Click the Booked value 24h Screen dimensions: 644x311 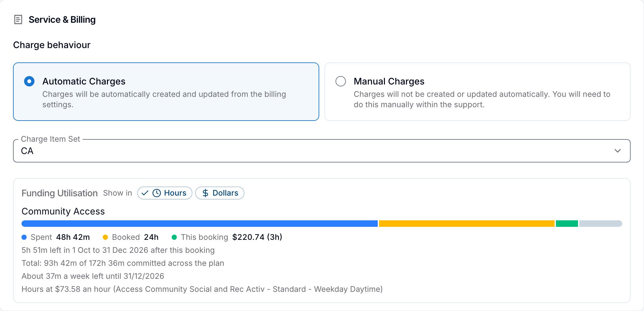pos(151,237)
